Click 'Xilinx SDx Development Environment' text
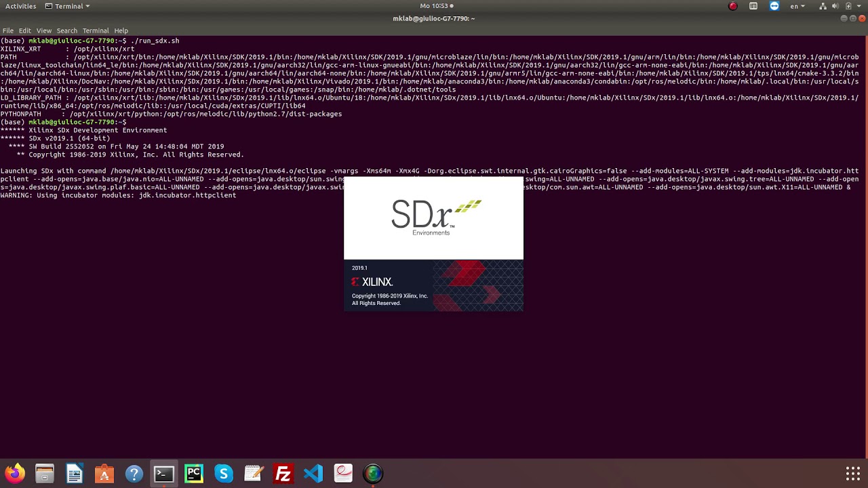The image size is (868, 488). point(98,130)
